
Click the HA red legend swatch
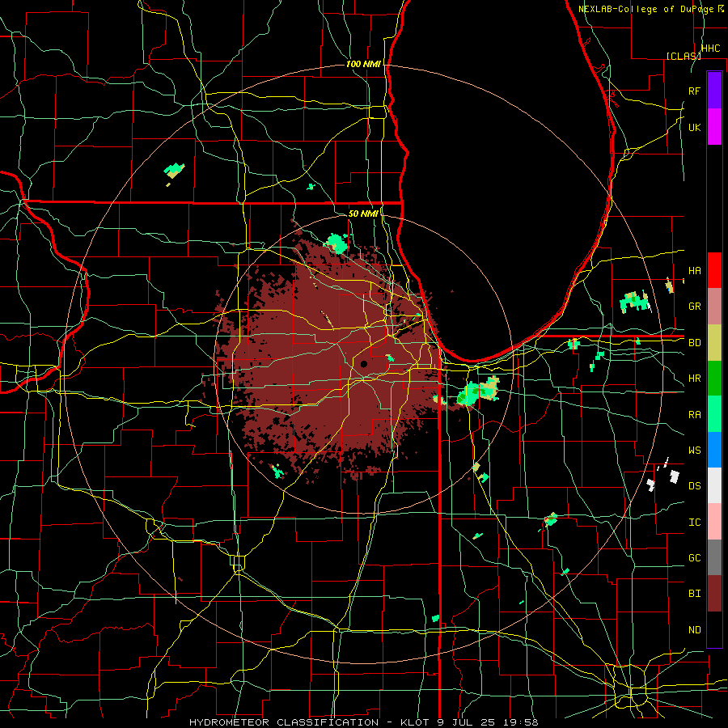point(714,270)
